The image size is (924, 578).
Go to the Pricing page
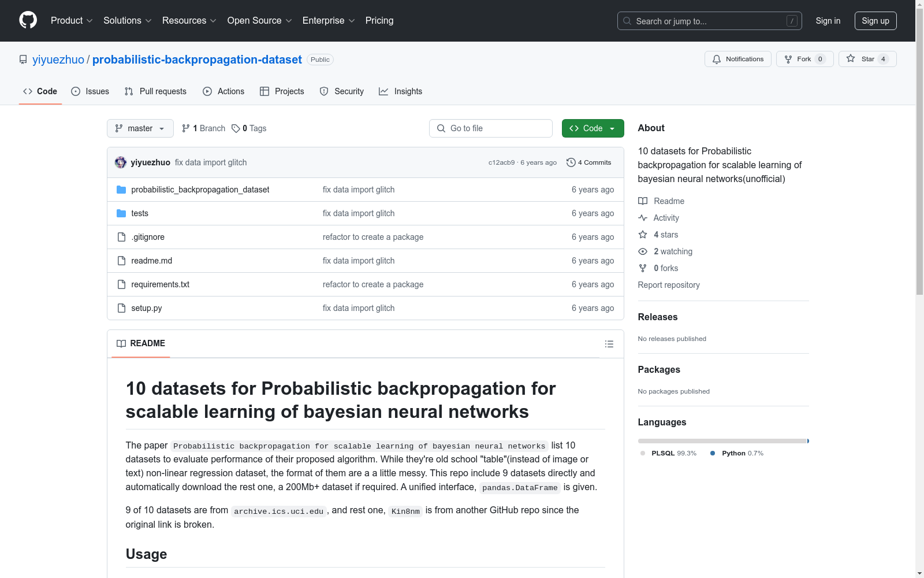pos(379,21)
